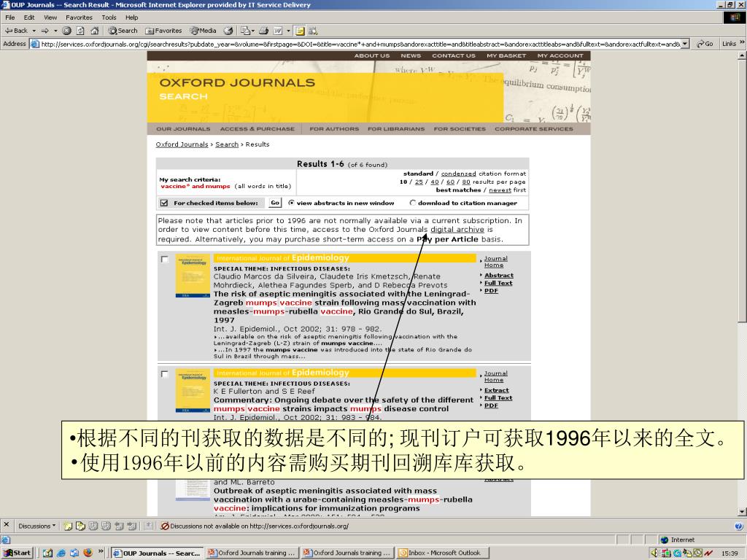
Task: Expand the Quick Launch overflow chevron
Action: click(101, 551)
